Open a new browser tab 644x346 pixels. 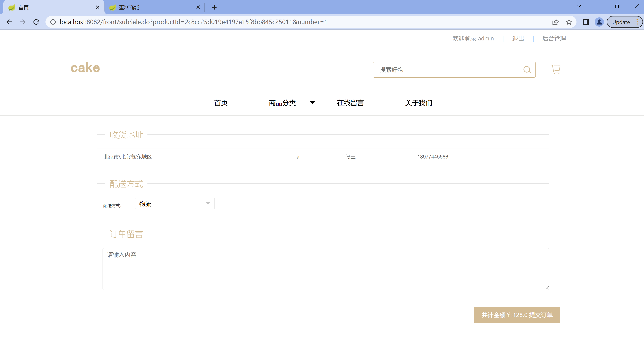click(214, 7)
